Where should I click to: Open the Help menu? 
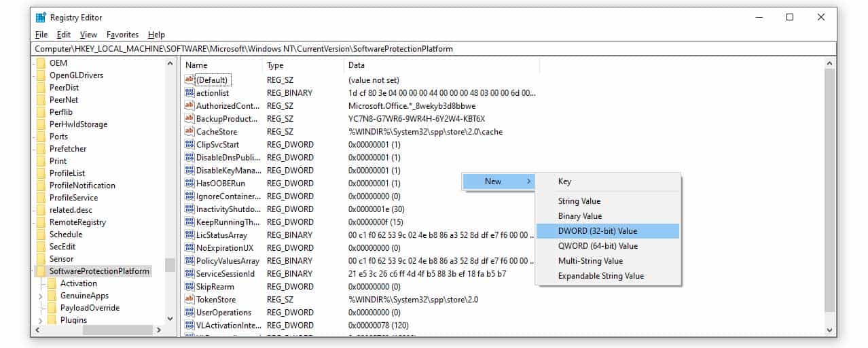156,35
